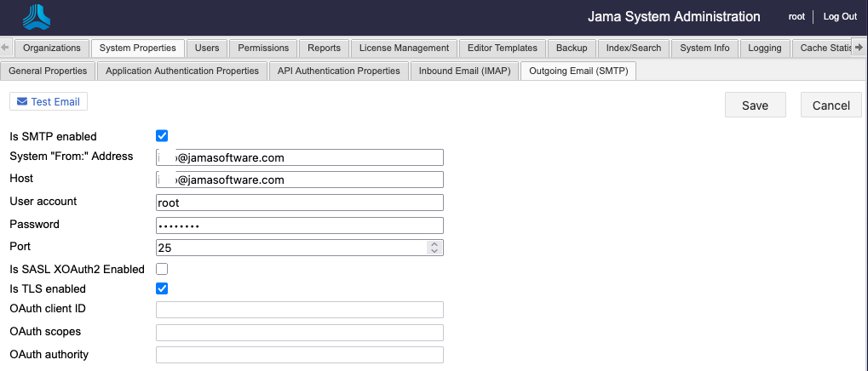
Task: Click the Is TLS enabled label
Action: click(48, 288)
